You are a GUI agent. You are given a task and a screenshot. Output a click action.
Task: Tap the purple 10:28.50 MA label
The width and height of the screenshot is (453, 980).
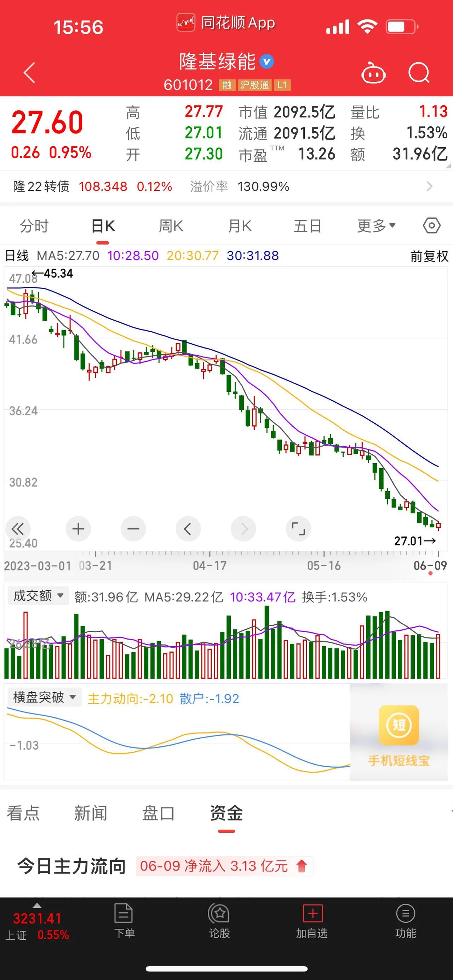pos(133,256)
